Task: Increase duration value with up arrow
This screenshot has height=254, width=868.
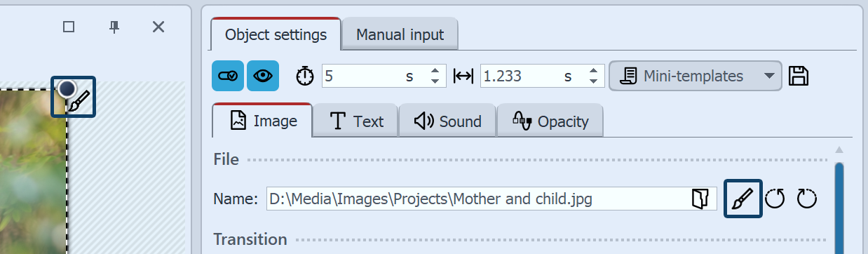Action: 435,71
